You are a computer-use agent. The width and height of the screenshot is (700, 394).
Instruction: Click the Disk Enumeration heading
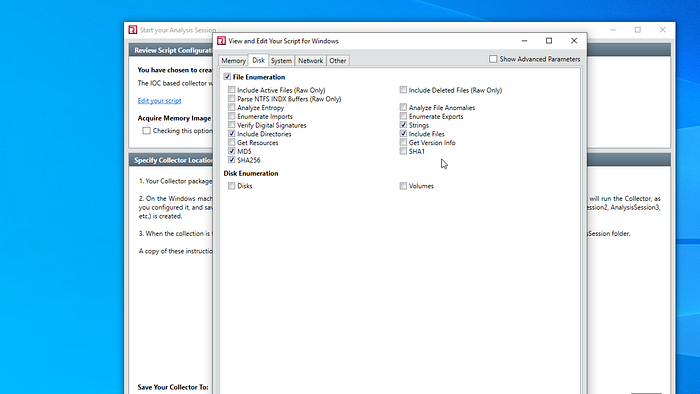251,173
